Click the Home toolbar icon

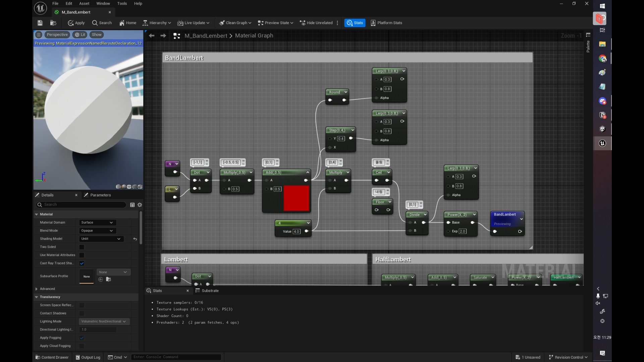[128, 23]
